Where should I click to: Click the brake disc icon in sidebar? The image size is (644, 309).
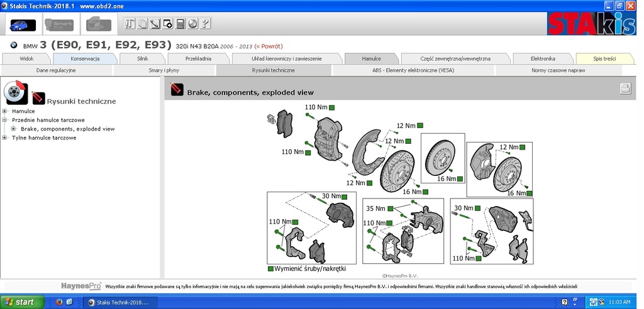point(16,92)
